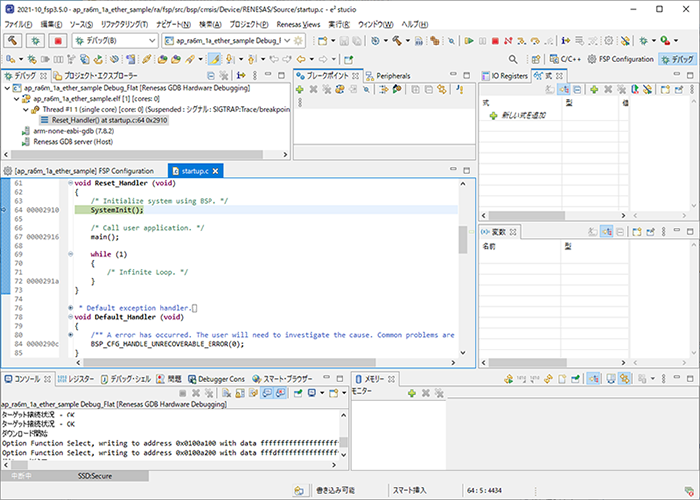
Task: Click the search magnifier icon in toolbar
Action: pos(513,59)
